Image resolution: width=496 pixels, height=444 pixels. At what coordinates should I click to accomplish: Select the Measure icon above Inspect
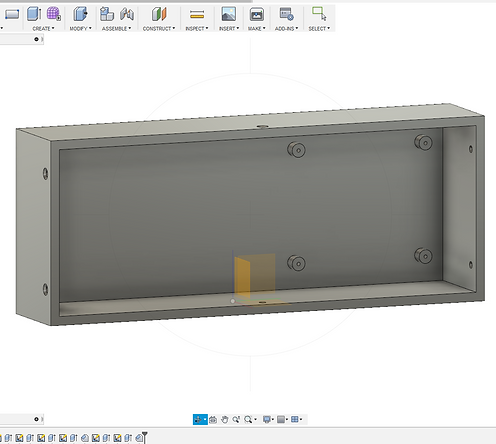[197, 14]
